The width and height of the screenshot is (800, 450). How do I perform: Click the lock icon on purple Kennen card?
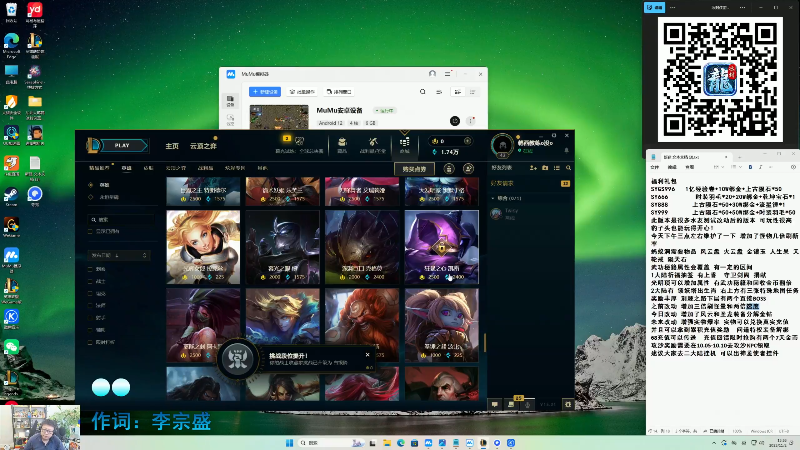pos(441,248)
